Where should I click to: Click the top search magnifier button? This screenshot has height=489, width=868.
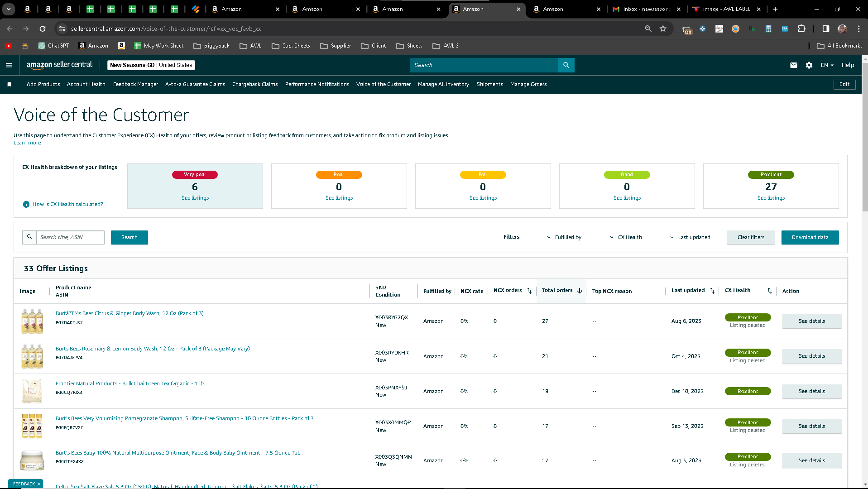click(566, 65)
